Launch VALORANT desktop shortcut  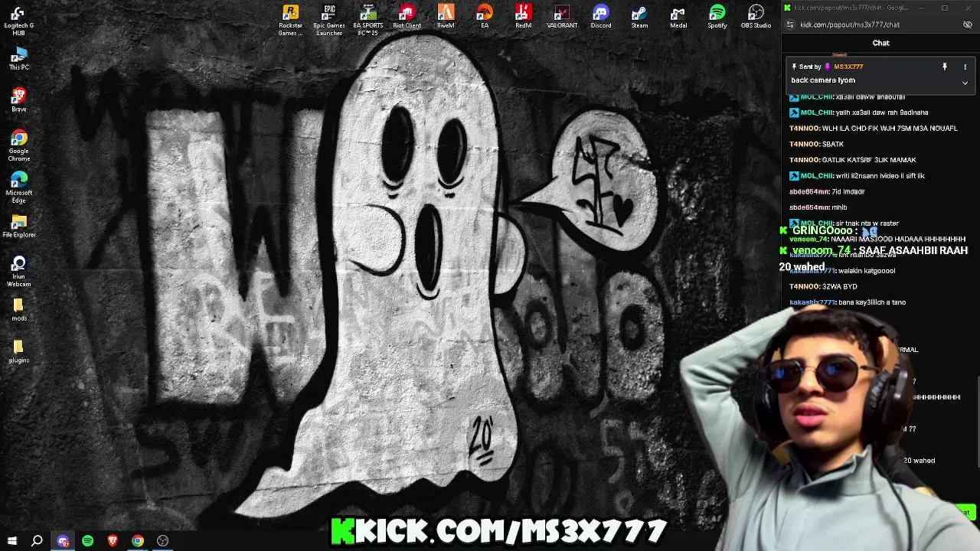click(x=562, y=16)
